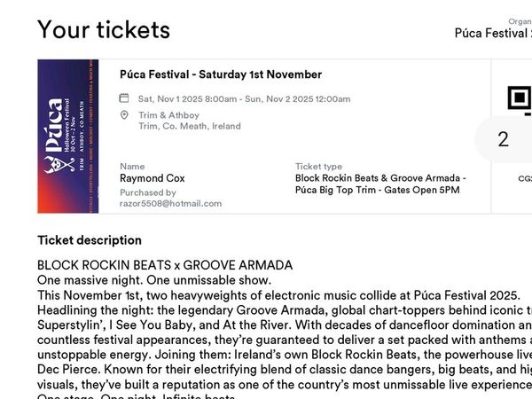
Task: Click the razor5508@hotmail.com email address
Action: [x=170, y=203]
